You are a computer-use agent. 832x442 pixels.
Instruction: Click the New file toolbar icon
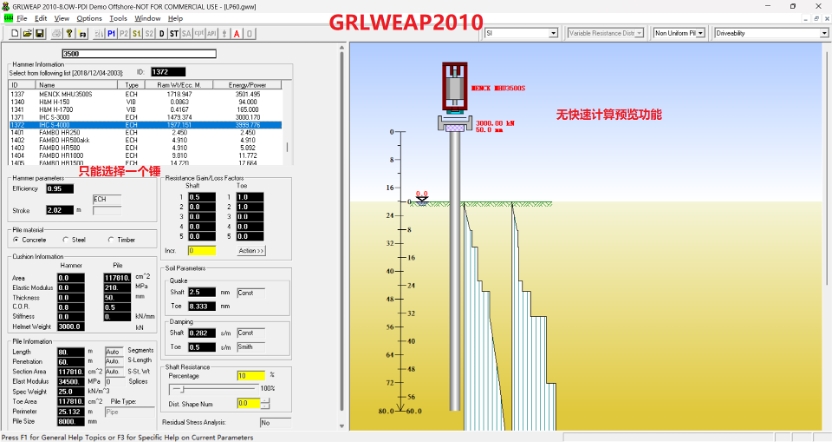pos(14,34)
